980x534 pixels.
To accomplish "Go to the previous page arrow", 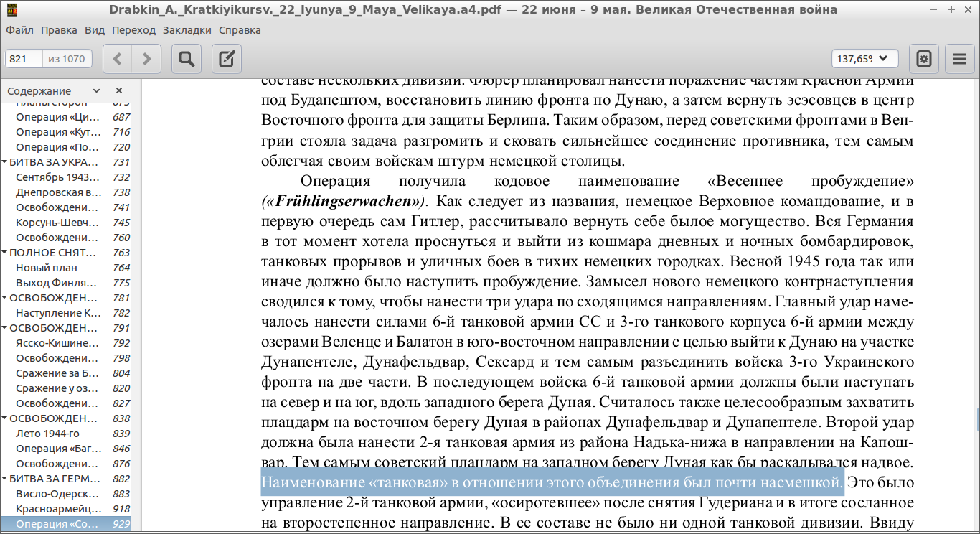I will pos(118,59).
